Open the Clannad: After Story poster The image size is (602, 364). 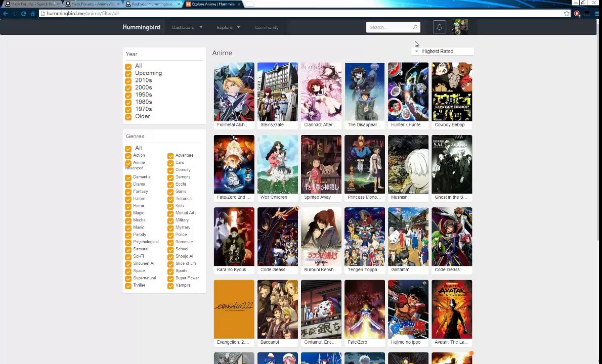[321, 92]
